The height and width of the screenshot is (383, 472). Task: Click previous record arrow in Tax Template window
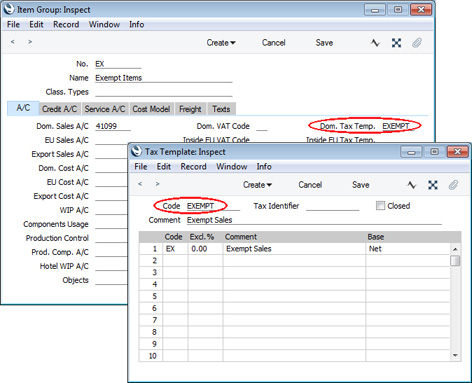[x=140, y=184]
